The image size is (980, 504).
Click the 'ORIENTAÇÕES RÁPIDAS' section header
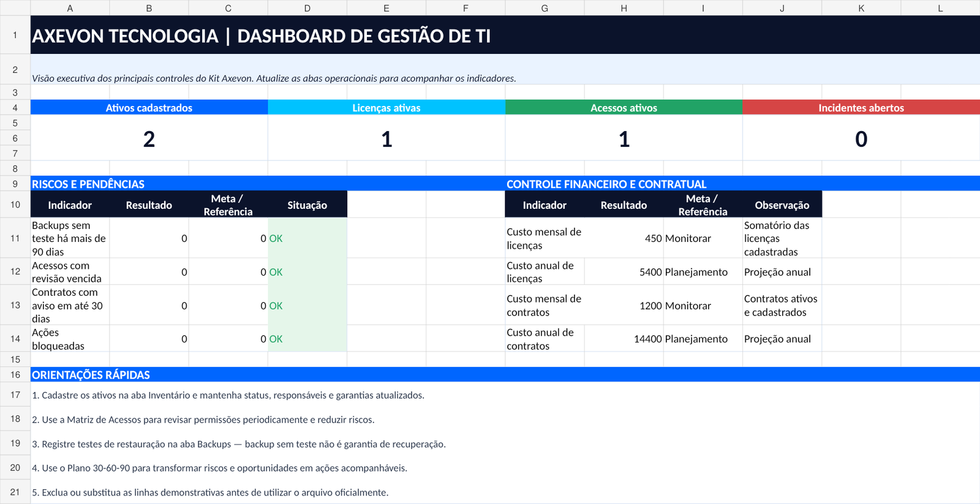[505, 374]
